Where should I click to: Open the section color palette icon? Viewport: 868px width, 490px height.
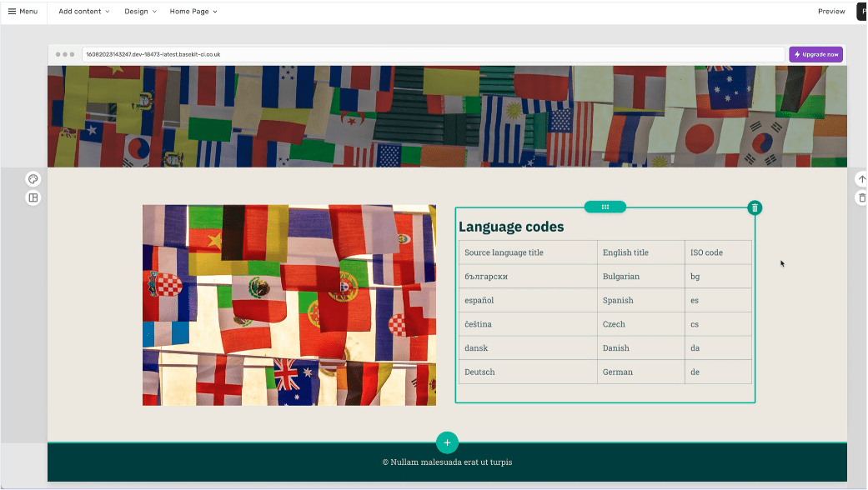(33, 179)
